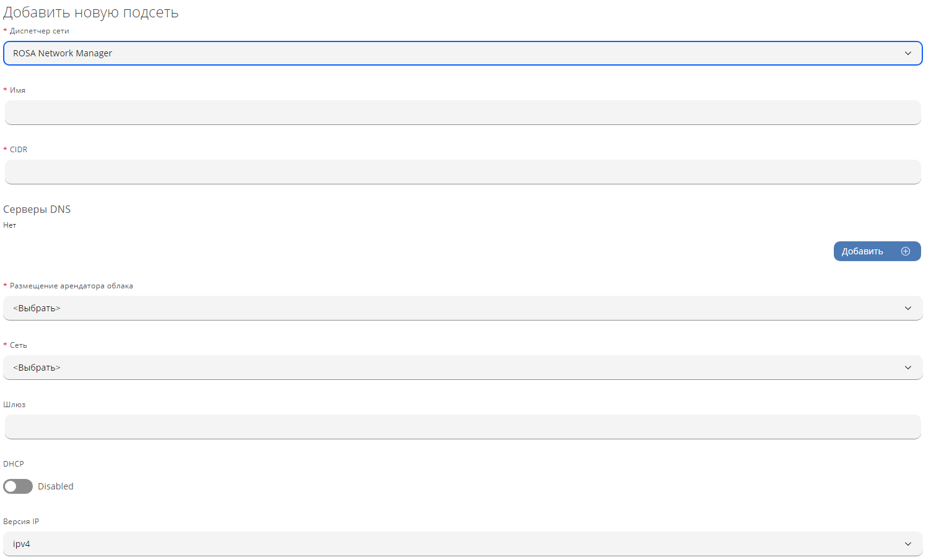Click the chevron arrow of Диспетчер сети dropdown

908,53
